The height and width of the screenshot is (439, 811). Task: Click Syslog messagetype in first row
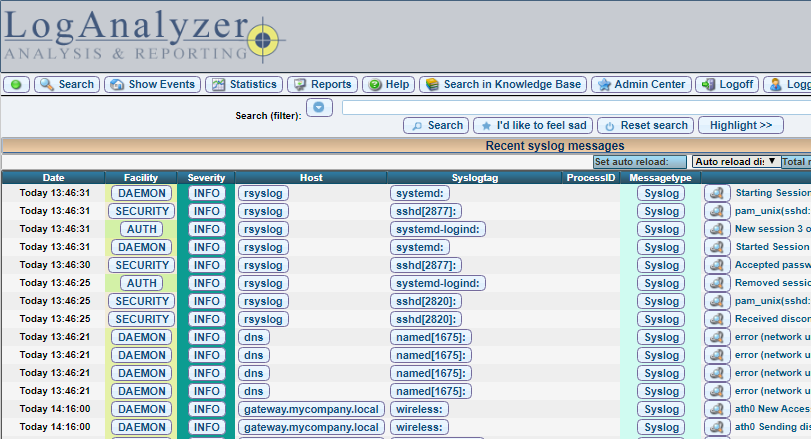point(662,193)
